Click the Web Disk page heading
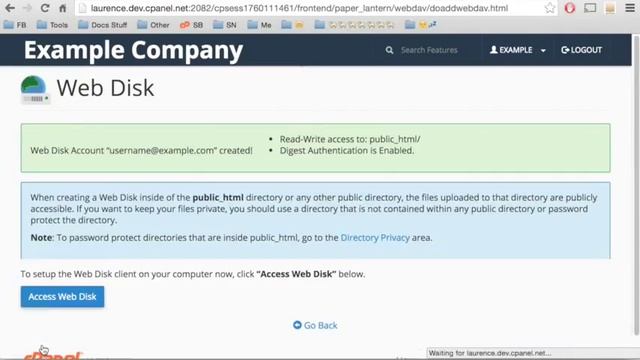The height and width of the screenshot is (360, 640). 105,88
